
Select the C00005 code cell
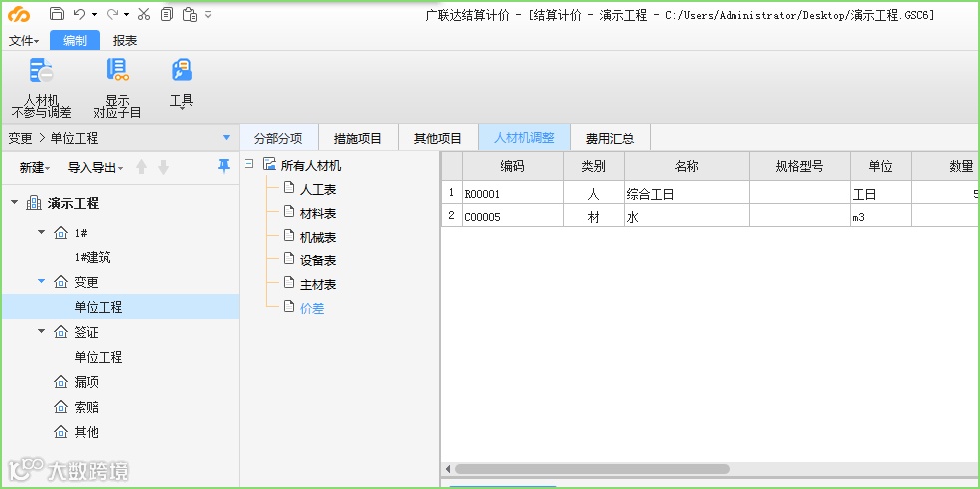click(x=513, y=217)
